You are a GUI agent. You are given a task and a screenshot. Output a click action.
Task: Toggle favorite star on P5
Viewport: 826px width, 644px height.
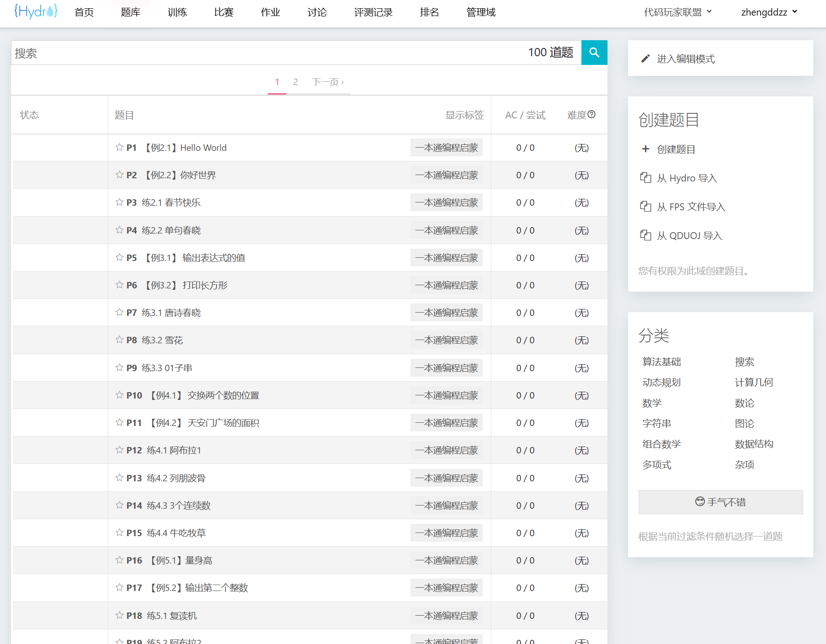tap(119, 257)
